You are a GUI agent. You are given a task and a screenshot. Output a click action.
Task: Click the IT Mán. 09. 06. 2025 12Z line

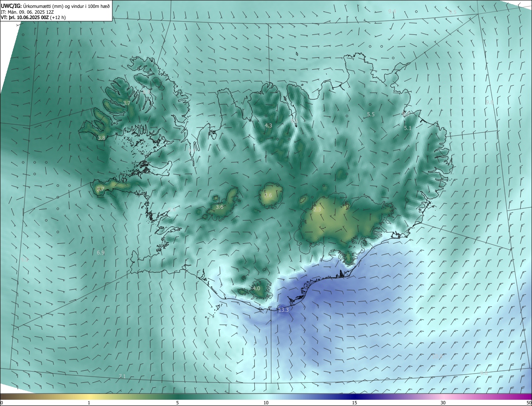[28, 12]
